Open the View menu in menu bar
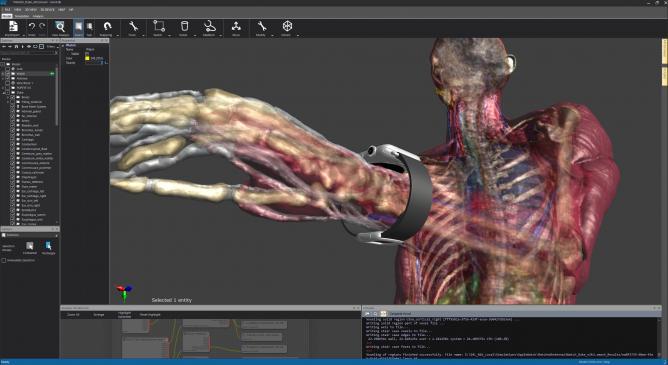The width and height of the screenshot is (668, 365). (17, 9)
